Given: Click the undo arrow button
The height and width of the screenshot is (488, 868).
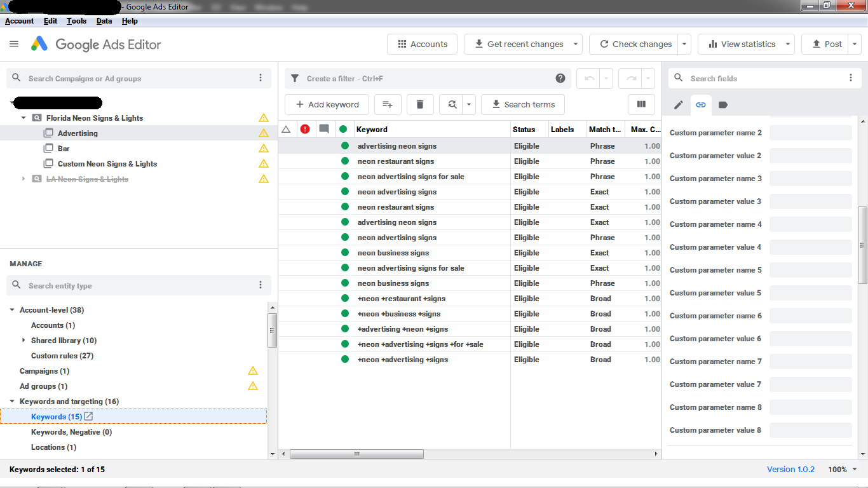Looking at the screenshot, I should 589,78.
